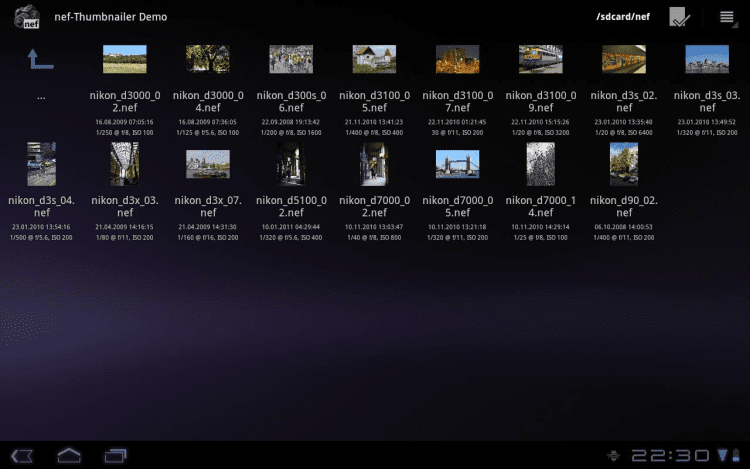Go up one folder using the arrow
Image resolution: width=750 pixels, height=469 pixels.
click(41, 59)
